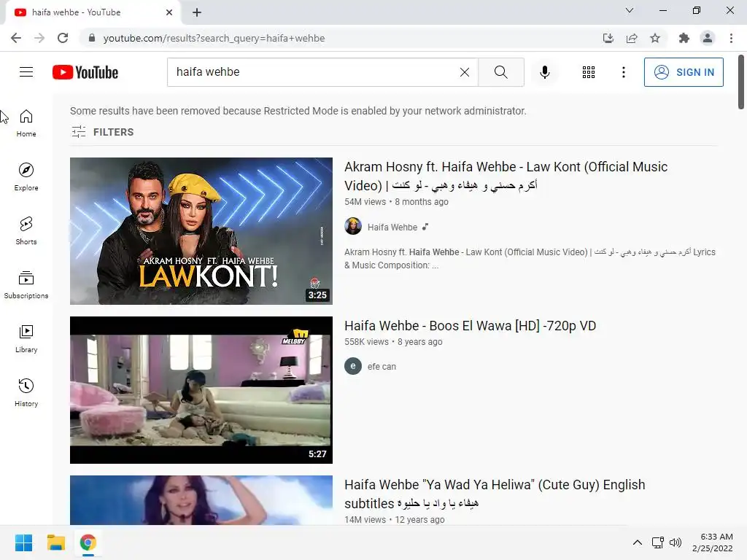View site security lock icon

coord(92,38)
